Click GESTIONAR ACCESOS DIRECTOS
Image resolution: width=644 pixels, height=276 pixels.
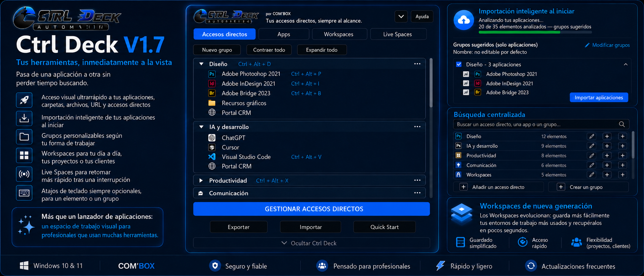[312, 209]
